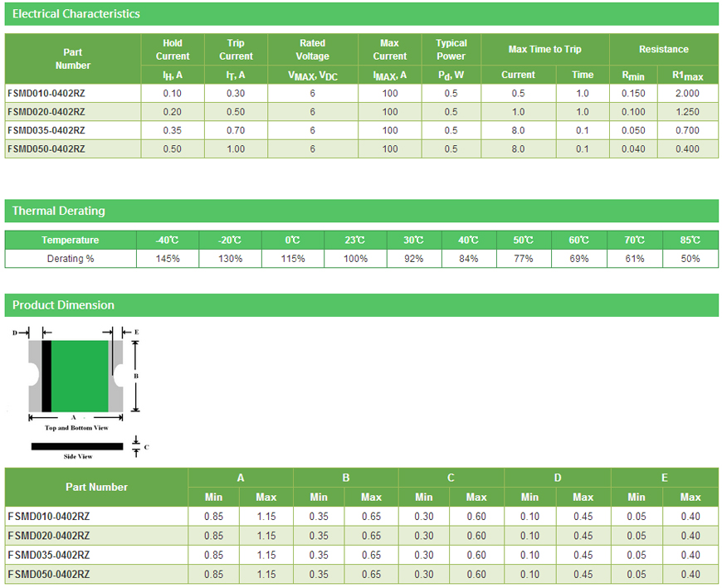Click the R1max sub-header

(687, 75)
